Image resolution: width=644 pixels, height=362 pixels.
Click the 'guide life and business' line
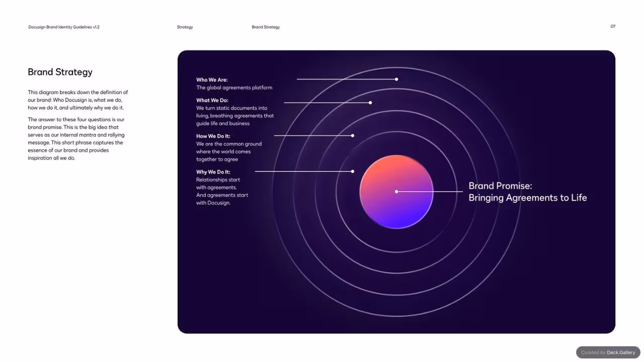(x=223, y=124)
